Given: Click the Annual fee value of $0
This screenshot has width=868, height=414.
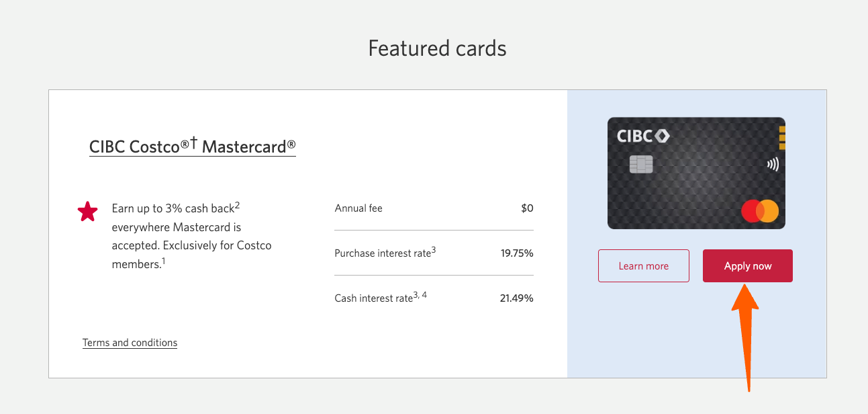Looking at the screenshot, I should (528, 208).
